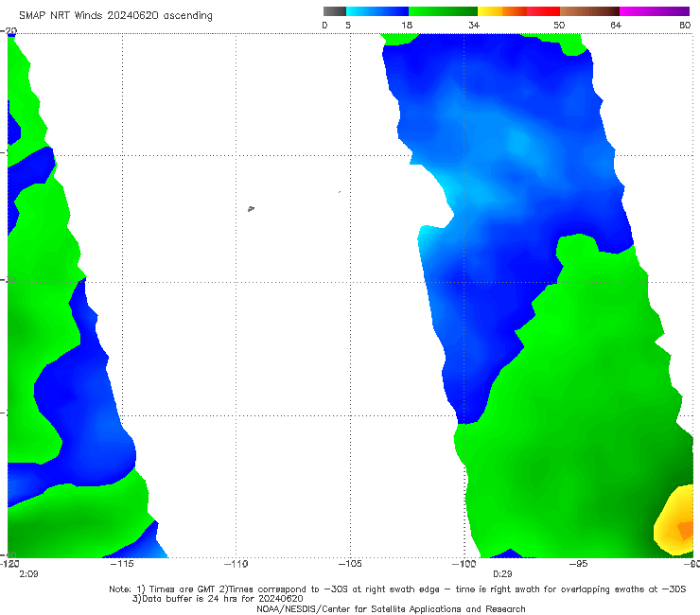Click the swath time '0:29'
700x615 pixels.
502,574
